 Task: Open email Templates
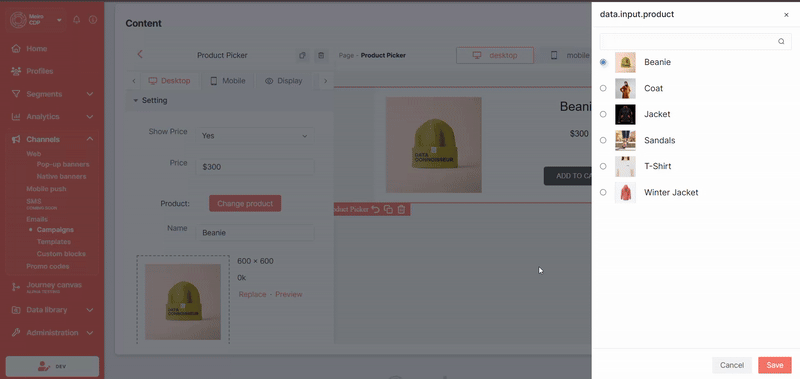(54, 242)
